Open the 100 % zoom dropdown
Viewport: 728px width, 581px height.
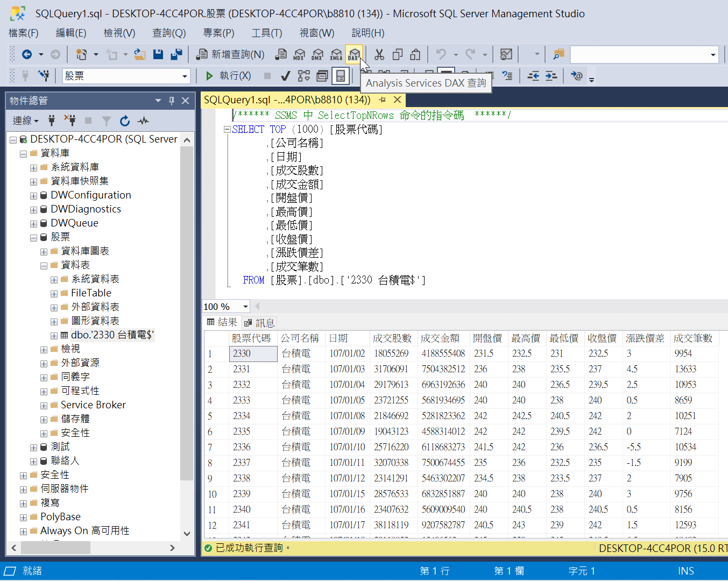[245, 307]
